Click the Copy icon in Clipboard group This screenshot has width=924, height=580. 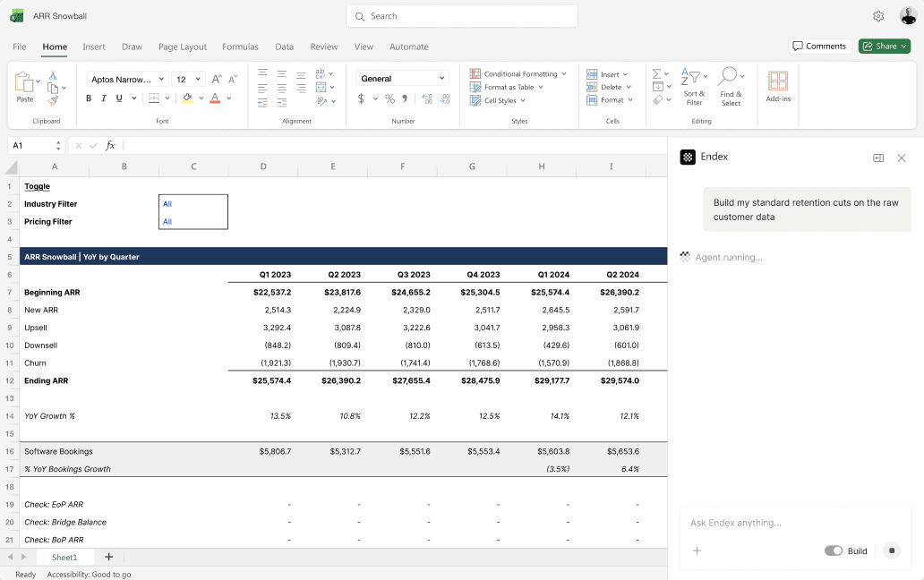pyautogui.click(x=53, y=89)
